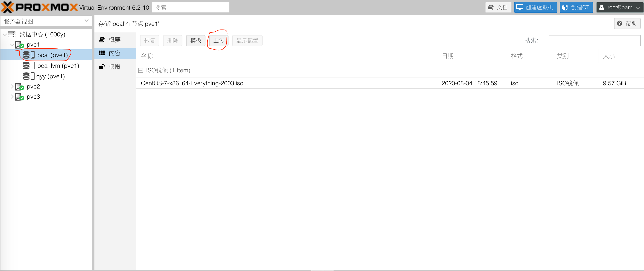Screen dimensions: 644x271
Task: Click the 模板 button
Action: [196, 41]
